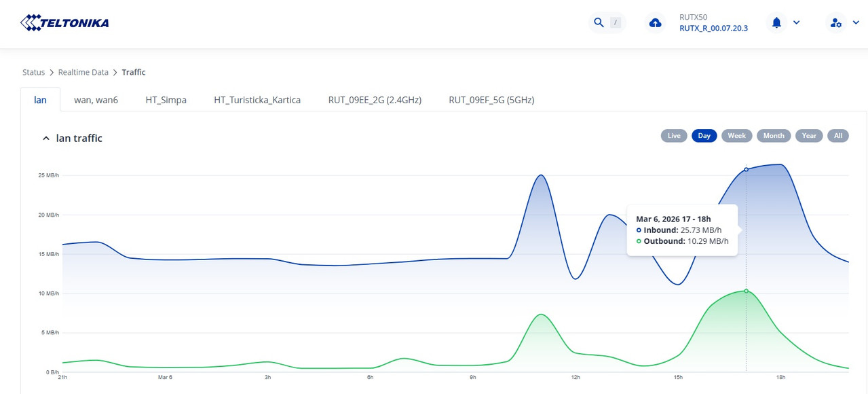The image size is (868, 394).
Task: Click the 21h time axis label
Action: 63,378
